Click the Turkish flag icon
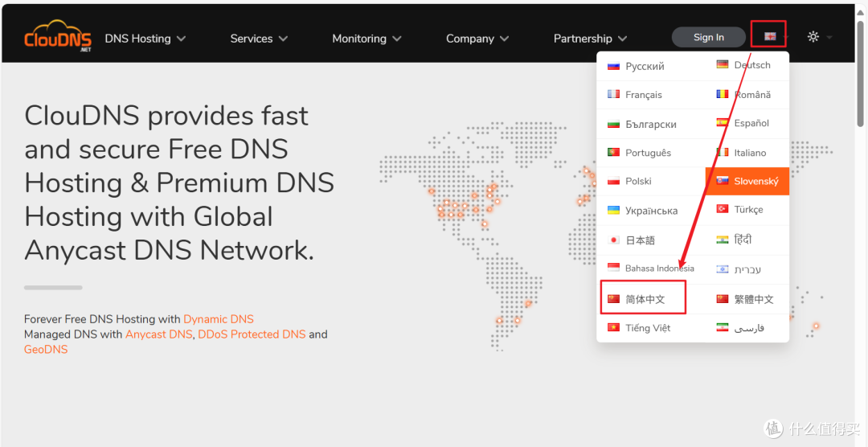The height and width of the screenshot is (447, 868). 722,209
